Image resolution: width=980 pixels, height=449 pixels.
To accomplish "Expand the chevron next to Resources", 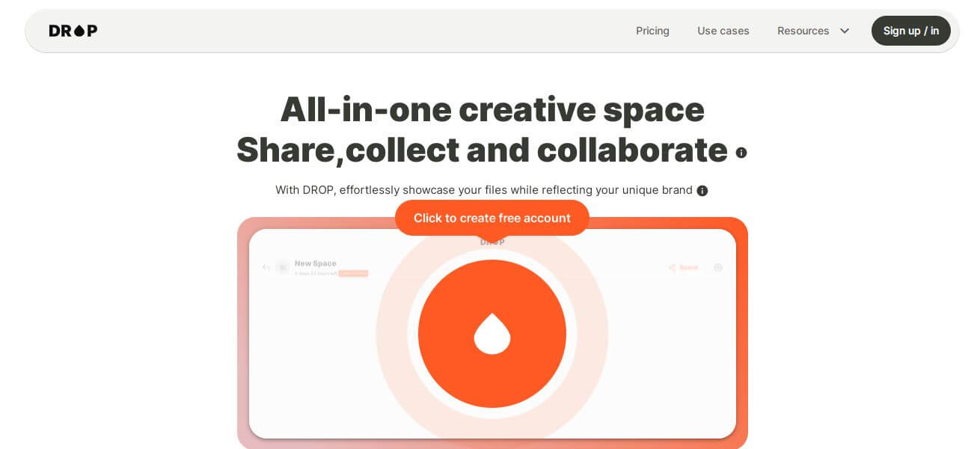I will click(x=845, y=31).
